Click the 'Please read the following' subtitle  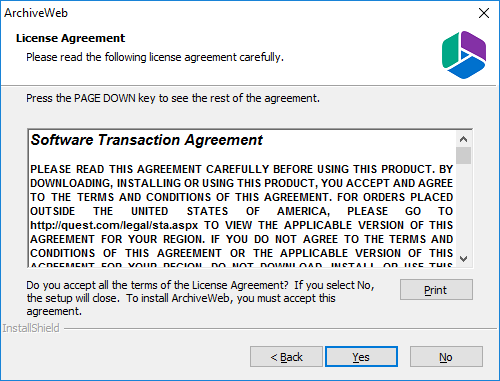click(x=155, y=57)
